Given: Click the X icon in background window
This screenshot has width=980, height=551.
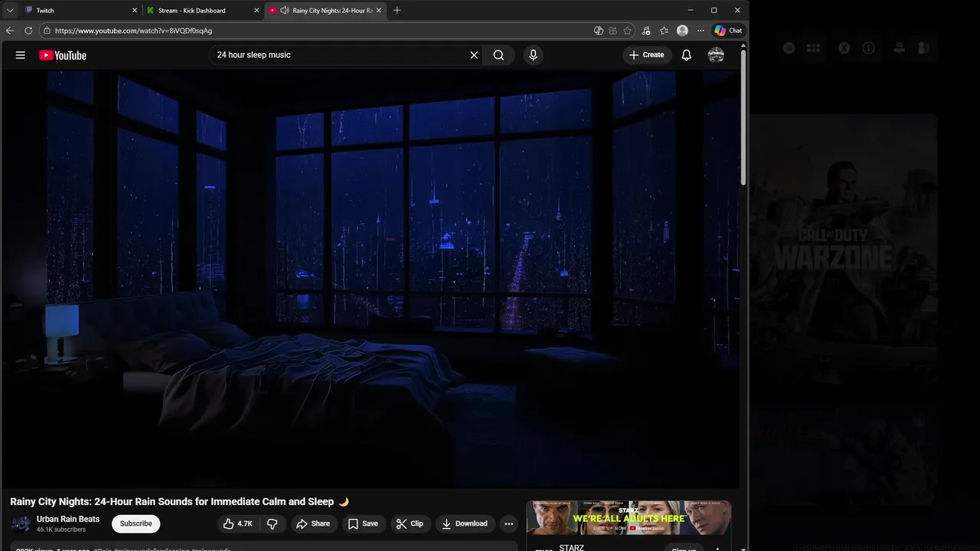Looking at the screenshot, I should (x=844, y=47).
